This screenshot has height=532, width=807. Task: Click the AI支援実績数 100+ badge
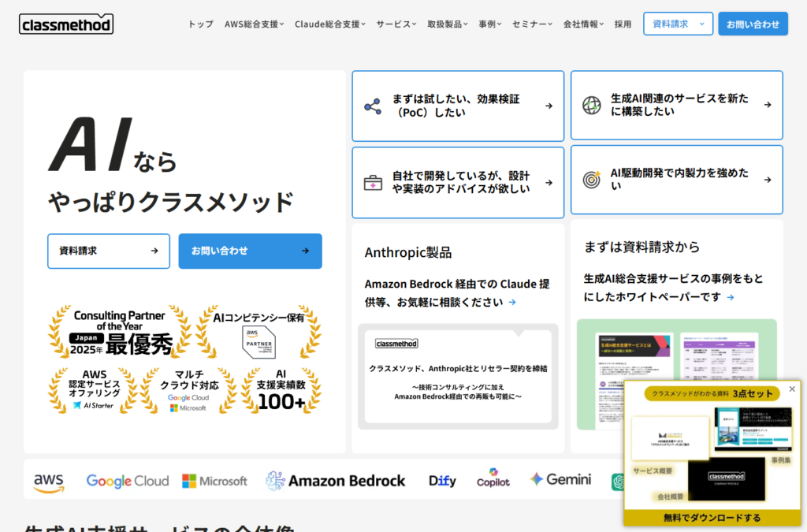[x=281, y=390]
